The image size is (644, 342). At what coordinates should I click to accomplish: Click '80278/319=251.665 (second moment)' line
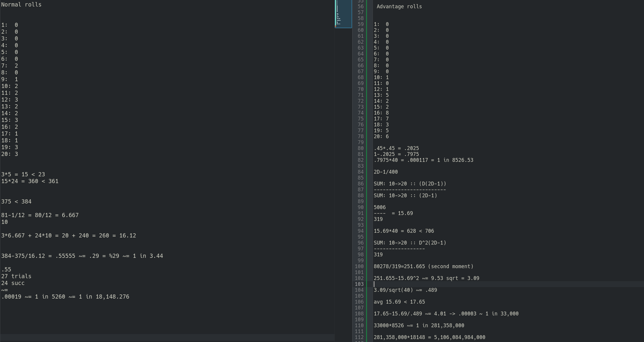click(x=423, y=266)
